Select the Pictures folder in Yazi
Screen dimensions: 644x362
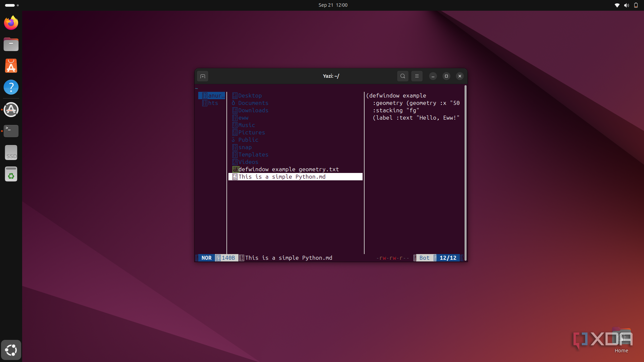[x=295, y=132]
